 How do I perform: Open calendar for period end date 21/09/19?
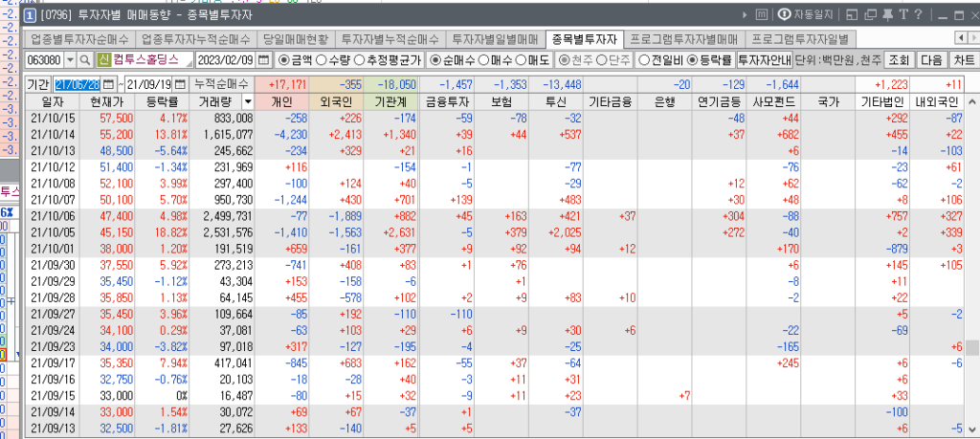tap(179, 84)
